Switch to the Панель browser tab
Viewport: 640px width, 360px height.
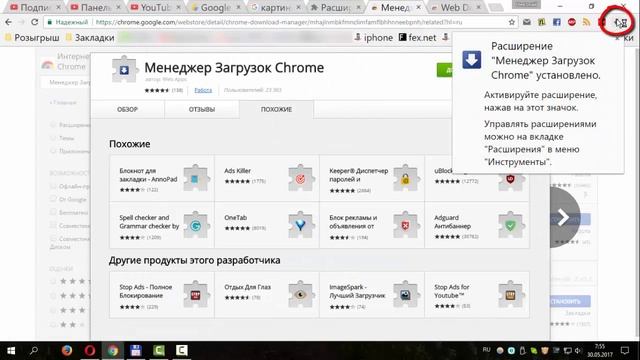(95, 7)
